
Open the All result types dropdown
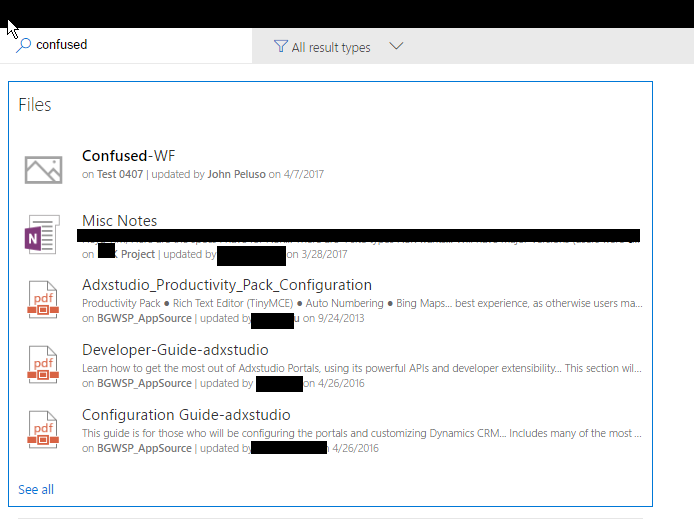pyautogui.click(x=339, y=47)
